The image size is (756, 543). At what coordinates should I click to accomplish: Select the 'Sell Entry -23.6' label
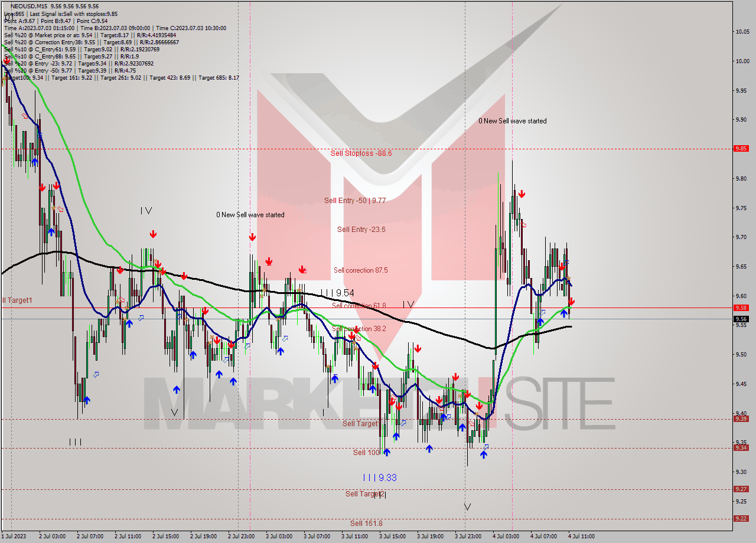tap(361, 230)
